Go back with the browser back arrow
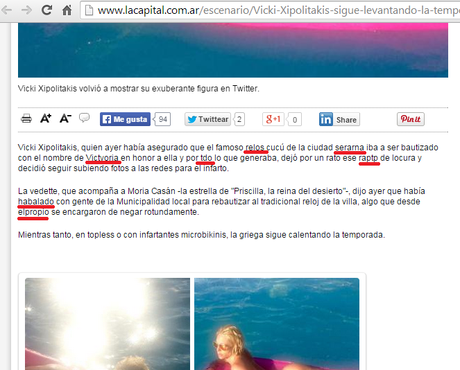Image resolution: width=460 pixels, height=370 pixels. click(x=7, y=10)
